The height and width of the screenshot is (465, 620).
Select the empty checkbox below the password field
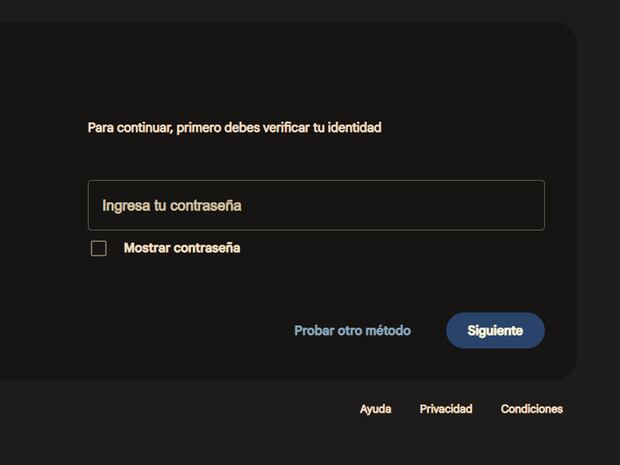click(99, 248)
